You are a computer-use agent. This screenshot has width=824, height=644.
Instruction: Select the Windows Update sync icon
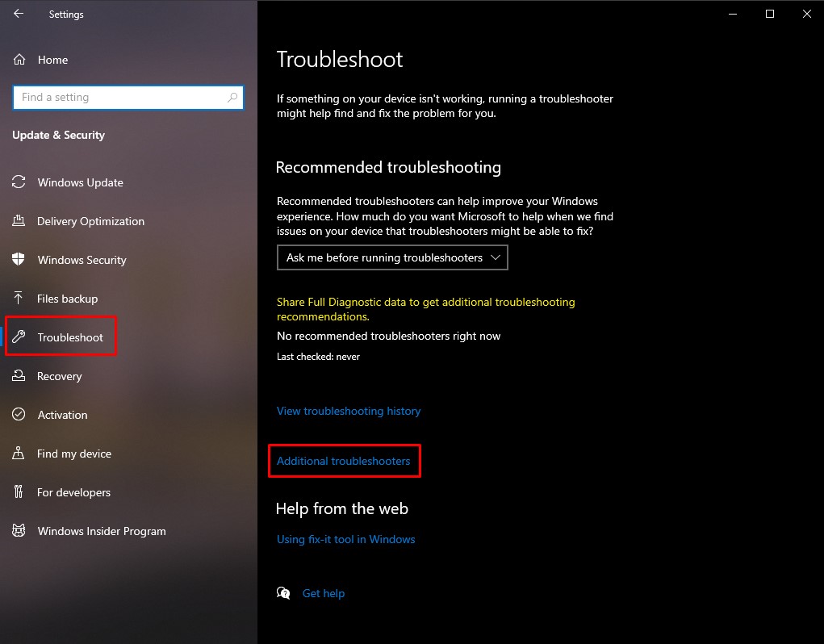tap(19, 182)
